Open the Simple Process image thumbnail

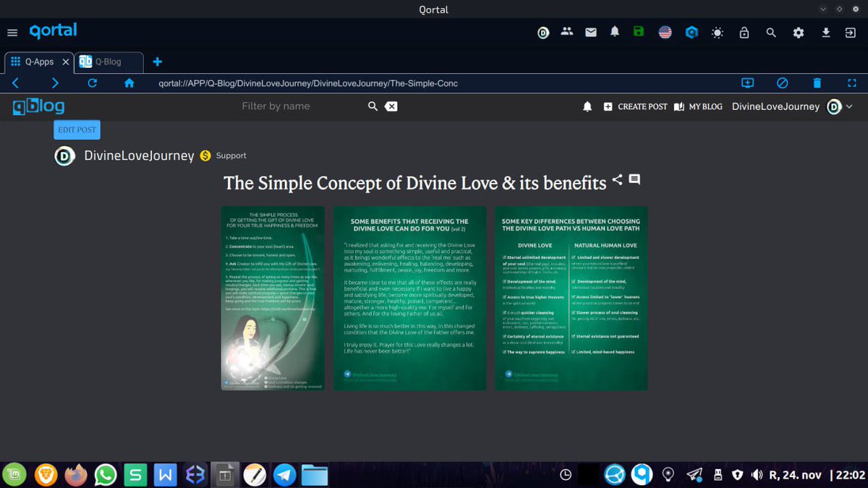point(273,298)
